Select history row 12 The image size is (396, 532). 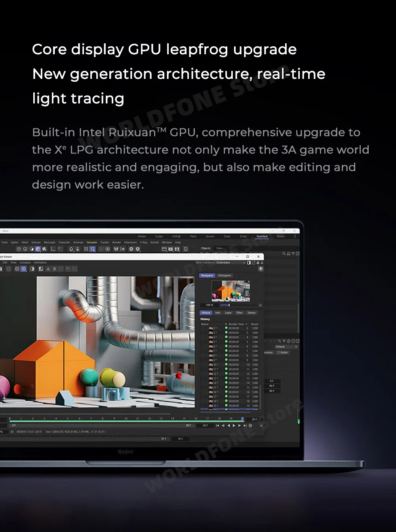(230, 374)
